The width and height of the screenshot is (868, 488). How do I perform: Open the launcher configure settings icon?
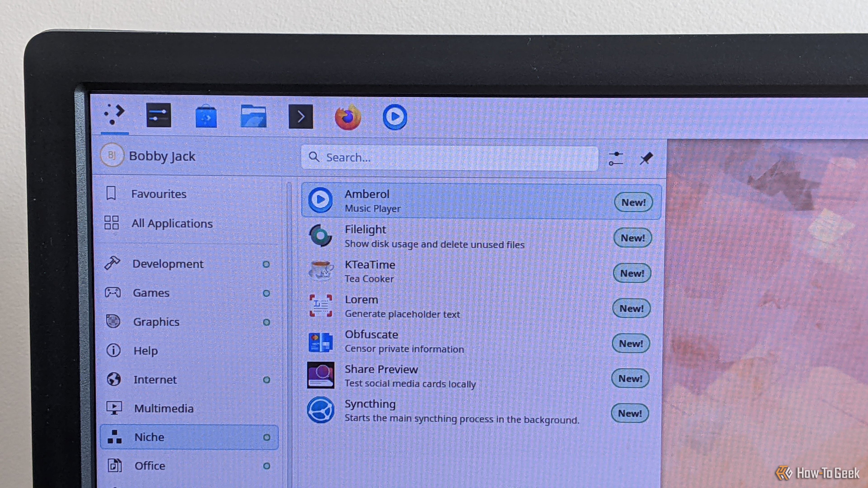[616, 158]
